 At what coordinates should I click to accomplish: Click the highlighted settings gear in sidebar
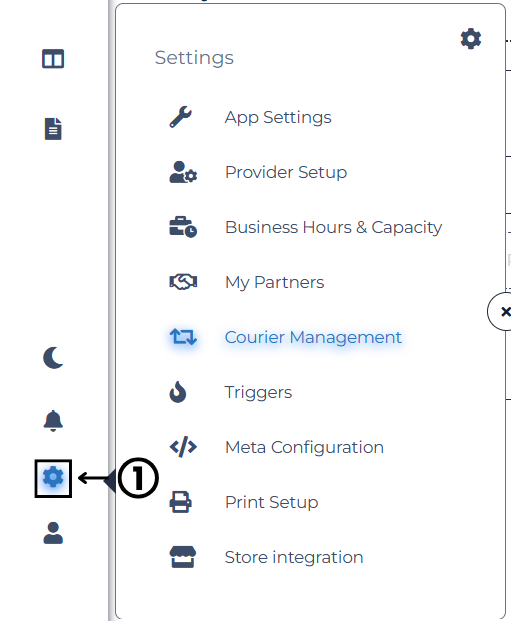53,477
